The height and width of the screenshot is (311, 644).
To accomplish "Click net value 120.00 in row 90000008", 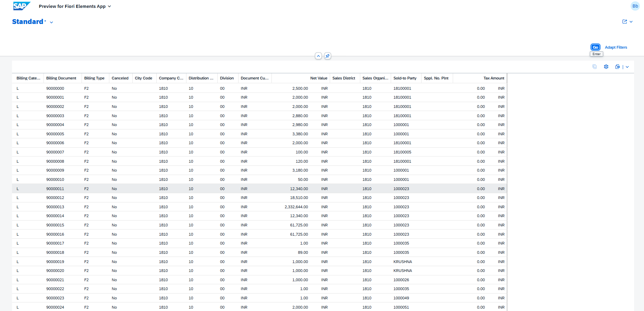I will (x=302, y=161).
